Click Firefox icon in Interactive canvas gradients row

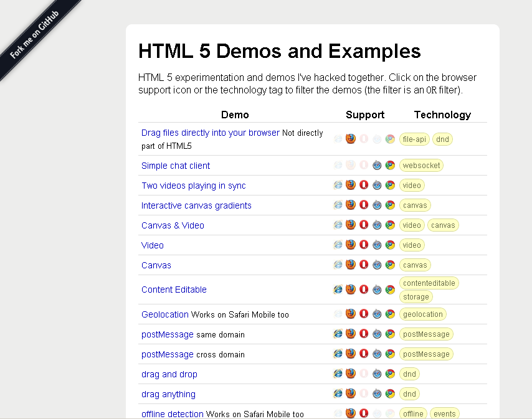(x=351, y=205)
